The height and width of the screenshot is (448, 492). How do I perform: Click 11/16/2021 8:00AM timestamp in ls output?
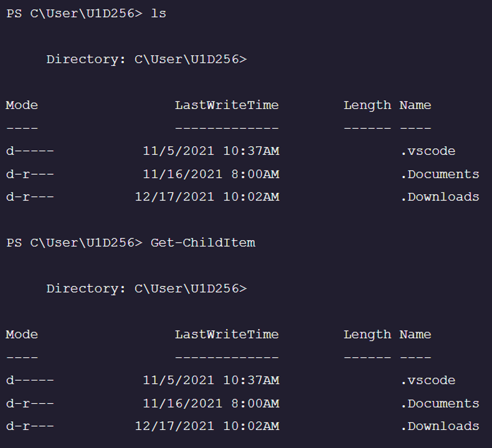click(x=211, y=174)
